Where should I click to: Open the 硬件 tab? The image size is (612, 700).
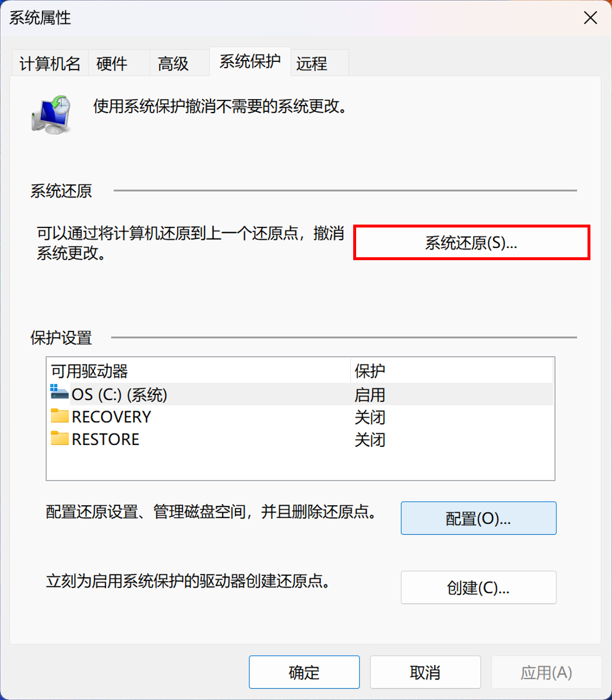[x=112, y=64]
